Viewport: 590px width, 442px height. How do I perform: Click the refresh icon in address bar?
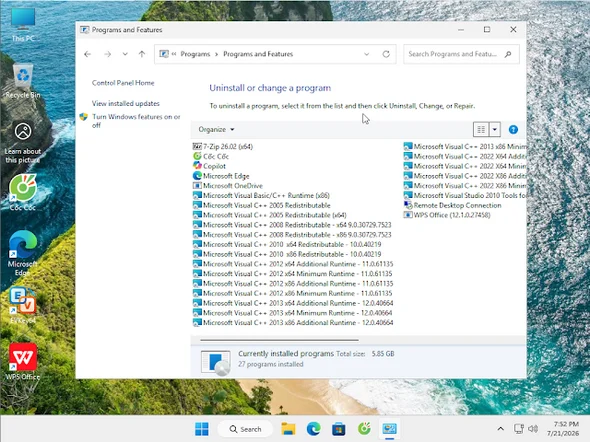click(386, 54)
